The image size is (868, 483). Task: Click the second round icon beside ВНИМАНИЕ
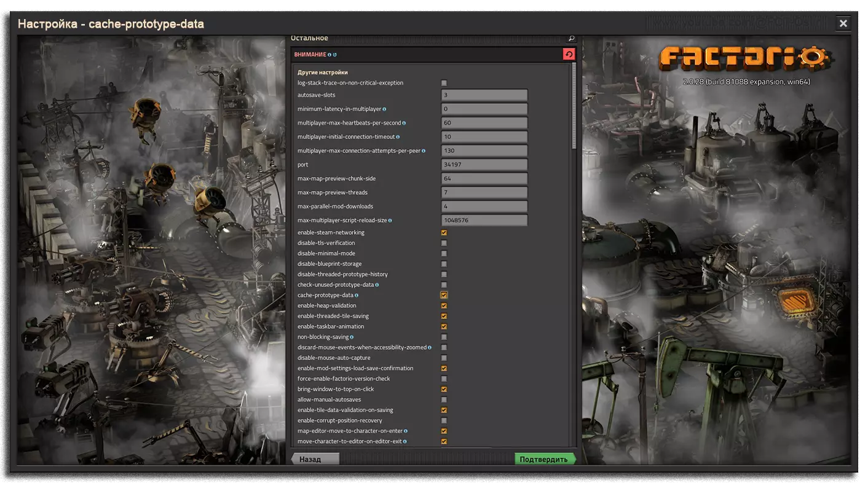335,55
